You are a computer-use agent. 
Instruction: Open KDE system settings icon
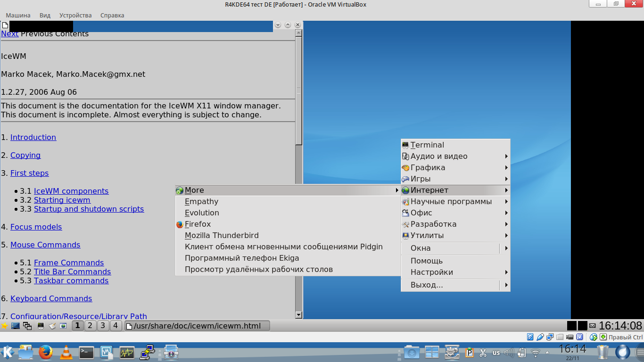point(452,352)
